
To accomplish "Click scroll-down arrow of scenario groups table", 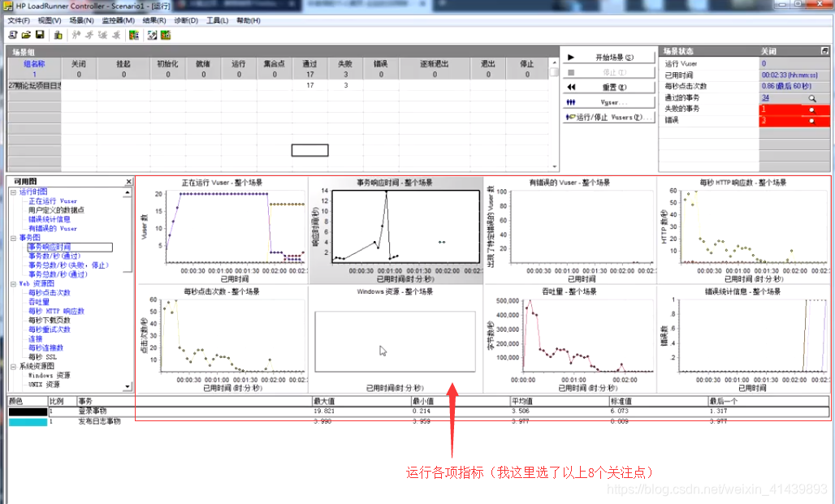I will coord(554,166).
